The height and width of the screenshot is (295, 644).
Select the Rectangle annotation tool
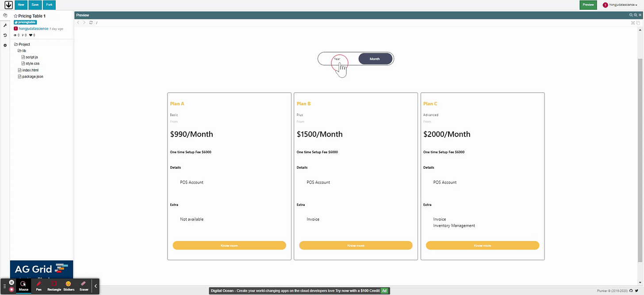(54, 286)
